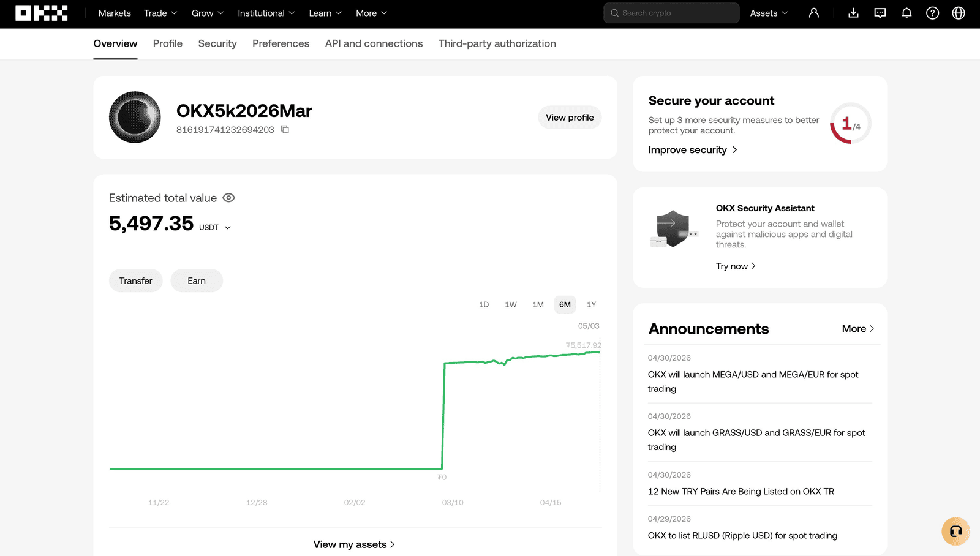
Task: Expand the Grow menu
Action: pyautogui.click(x=208, y=13)
